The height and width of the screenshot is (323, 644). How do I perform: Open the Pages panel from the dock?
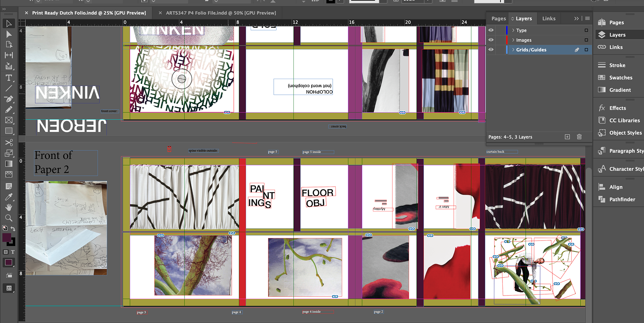616,22
